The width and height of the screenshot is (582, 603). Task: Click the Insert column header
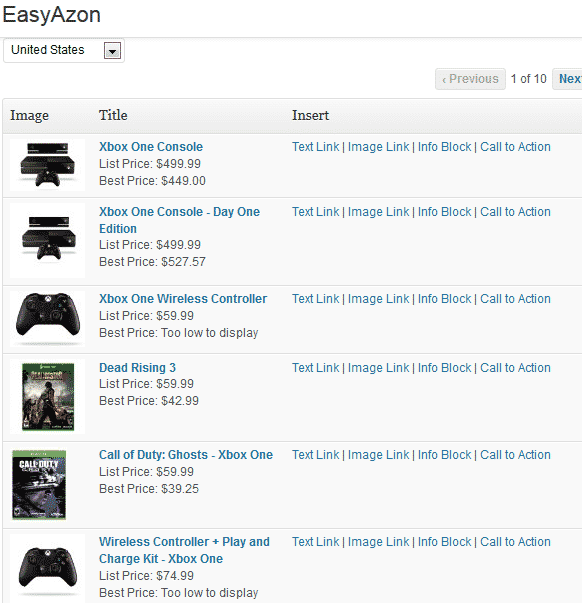[310, 115]
